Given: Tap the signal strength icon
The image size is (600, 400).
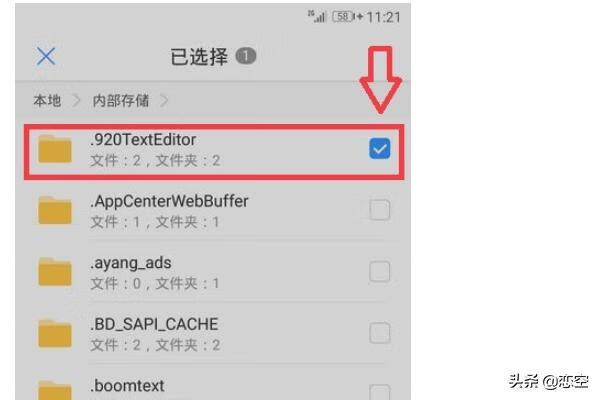Looking at the screenshot, I should 317,16.
